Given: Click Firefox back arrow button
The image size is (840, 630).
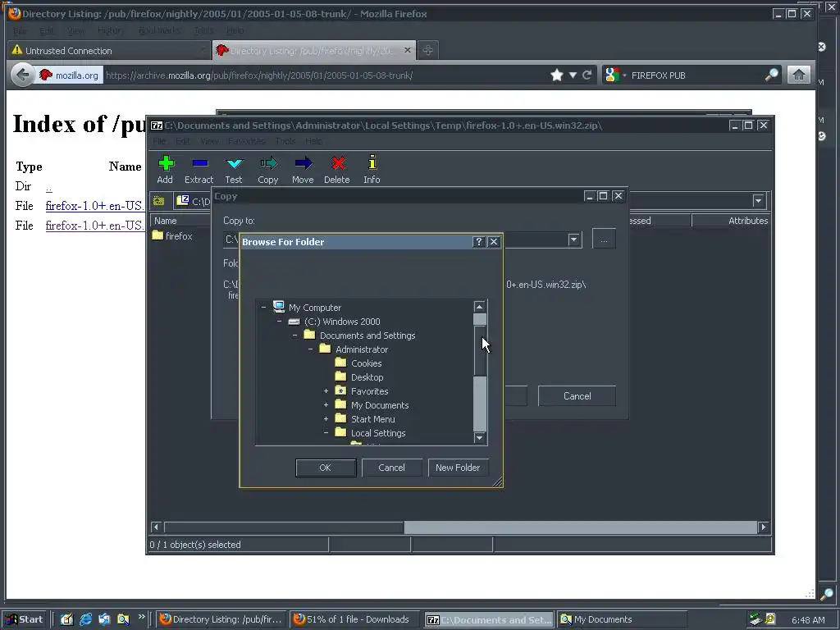Looking at the screenshot, I should (22, 75).
